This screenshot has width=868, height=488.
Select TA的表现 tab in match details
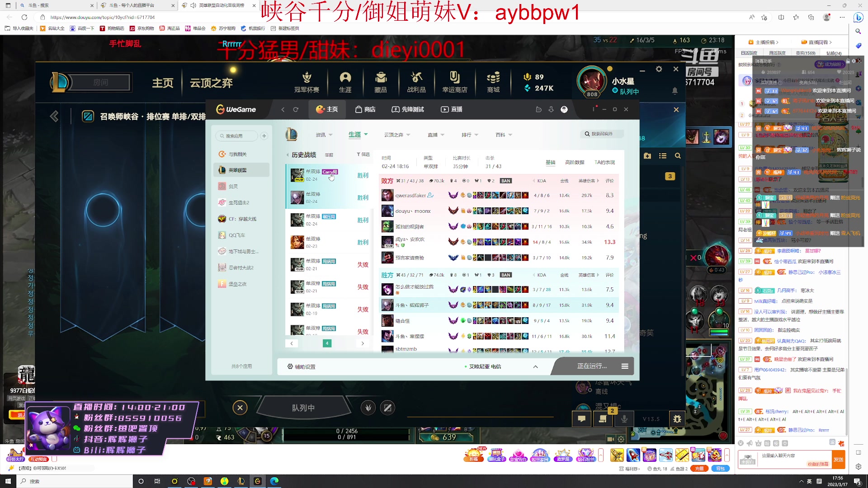coord(604,162)
